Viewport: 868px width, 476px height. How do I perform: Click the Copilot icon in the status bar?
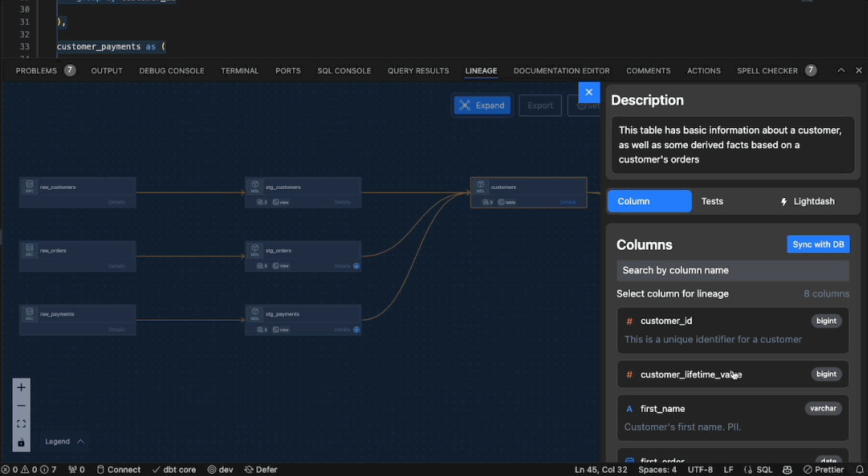coord(787,469)
